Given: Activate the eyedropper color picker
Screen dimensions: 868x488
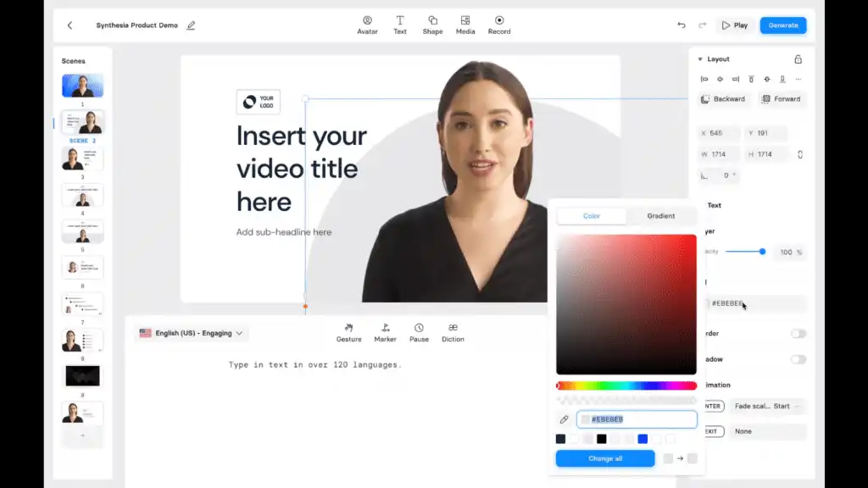Looking at the screenshot, I should [564, 419].
